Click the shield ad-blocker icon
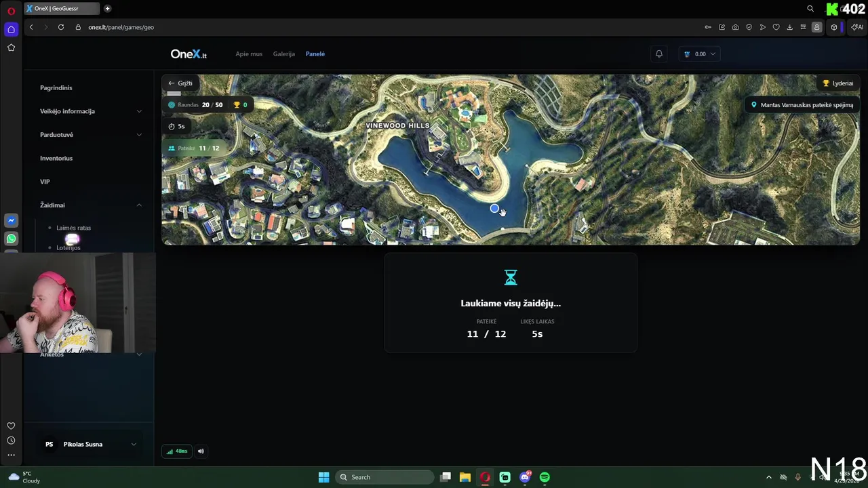Viewport: 868px width, 488px height. pyautogui.click(x=749, y=27)
